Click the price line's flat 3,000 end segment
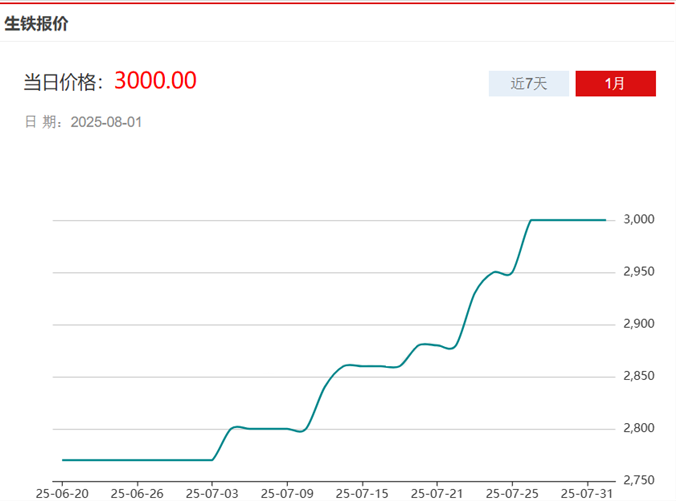 pos(569,220)
